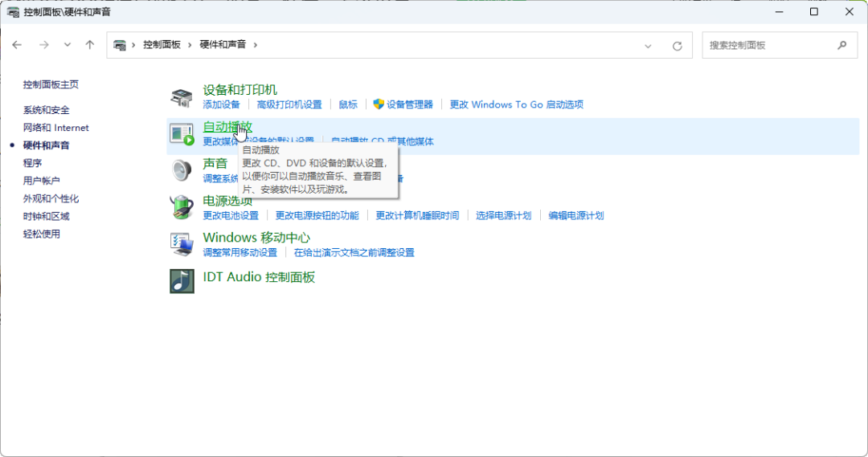Expand chevron after 硬件和声音 in breadcrumb
Viewport: 868px width, 457px height.
pyautogui.click(x=256, y=45)
